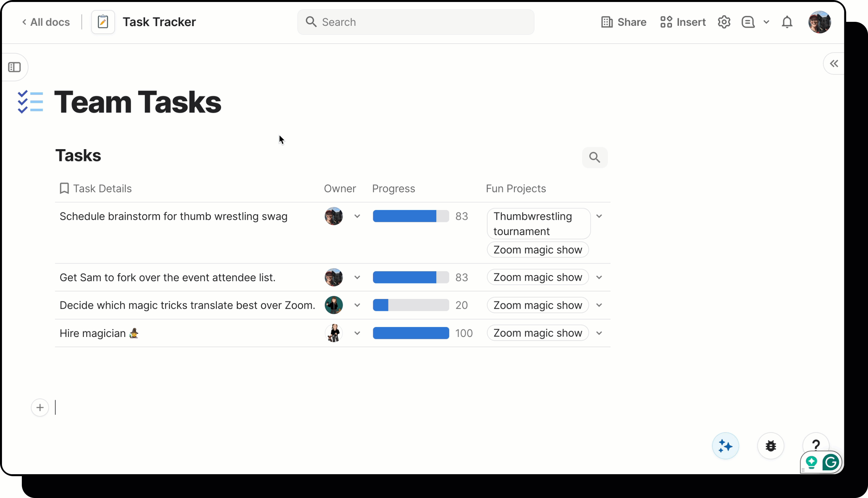The height and width of the screenshot is (498, 868).
Task: Open owner dropdown for Hire magician row
Action: [357, 333]
